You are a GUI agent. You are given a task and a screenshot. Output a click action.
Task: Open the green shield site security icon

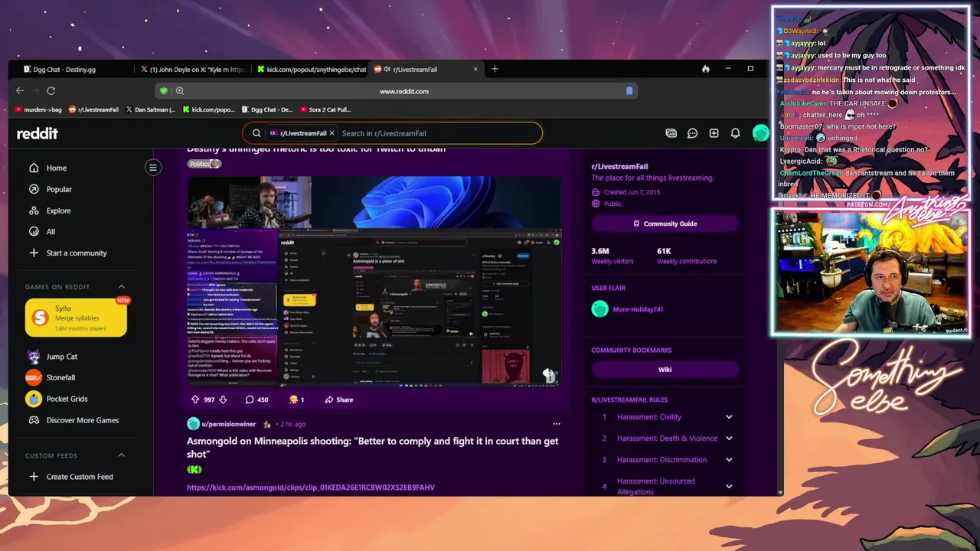[163, 90]
